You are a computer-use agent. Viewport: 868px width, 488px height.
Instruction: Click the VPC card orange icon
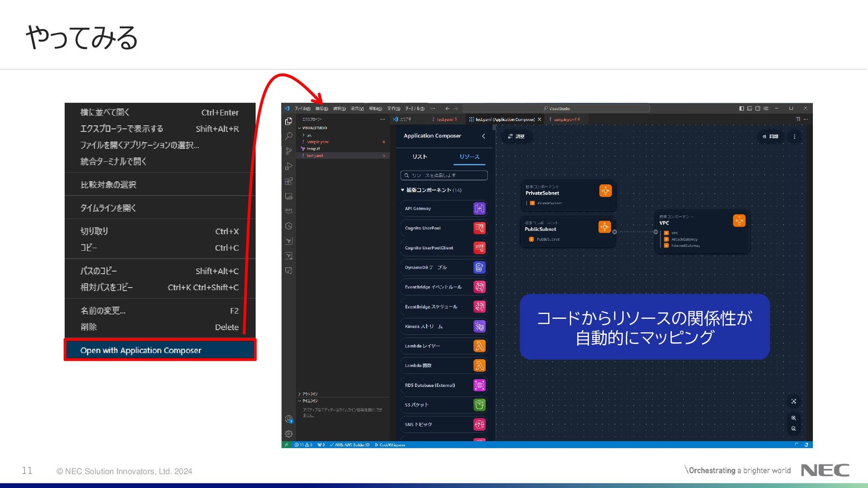[x=739, y=221]
